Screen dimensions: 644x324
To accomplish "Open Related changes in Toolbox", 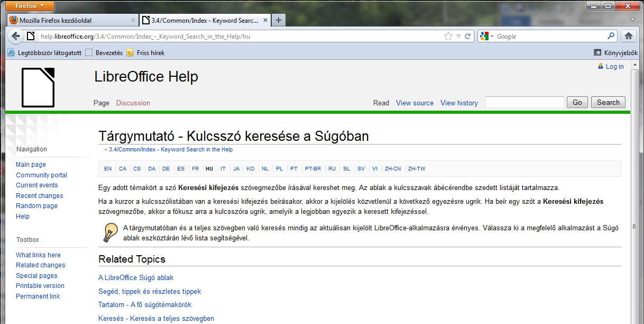I will point(41,265).
